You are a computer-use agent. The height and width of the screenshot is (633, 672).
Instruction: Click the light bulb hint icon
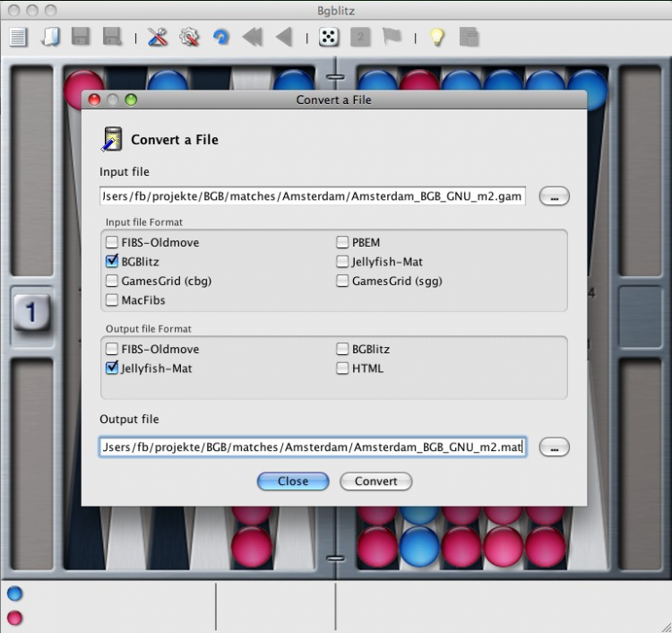point(436,38)
